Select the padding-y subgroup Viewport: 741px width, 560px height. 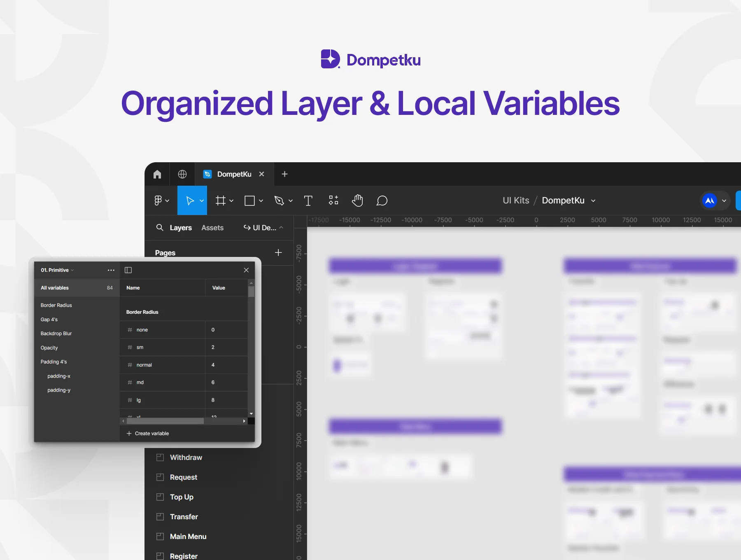tap(59, 390)
